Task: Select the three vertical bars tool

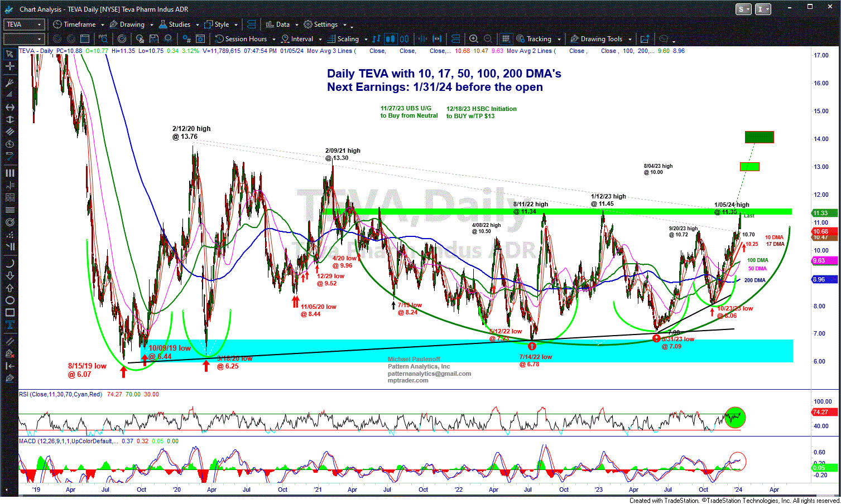Action: (9, 173)
